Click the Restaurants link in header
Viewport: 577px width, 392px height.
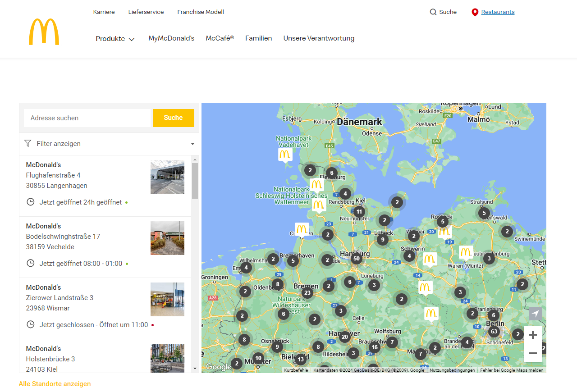[498, 12]
